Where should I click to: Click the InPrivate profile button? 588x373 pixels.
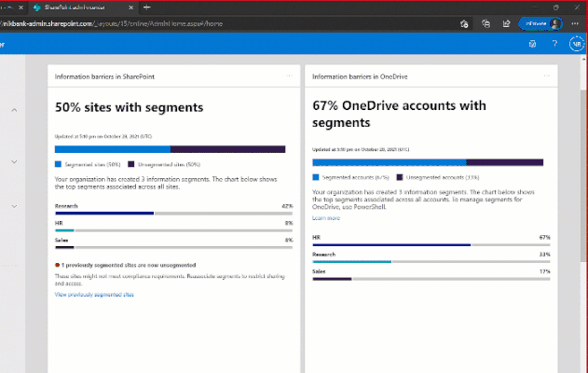540,23
